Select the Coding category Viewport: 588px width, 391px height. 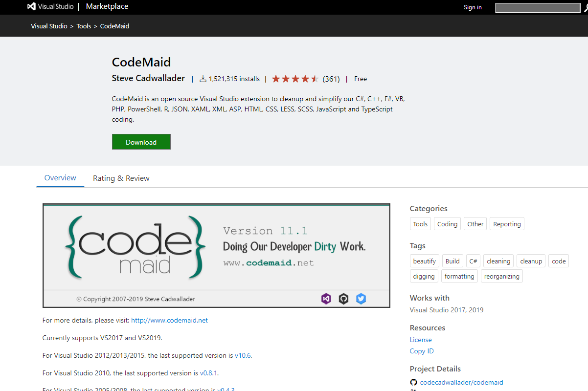pyautogui.click(x=448, y=224)
